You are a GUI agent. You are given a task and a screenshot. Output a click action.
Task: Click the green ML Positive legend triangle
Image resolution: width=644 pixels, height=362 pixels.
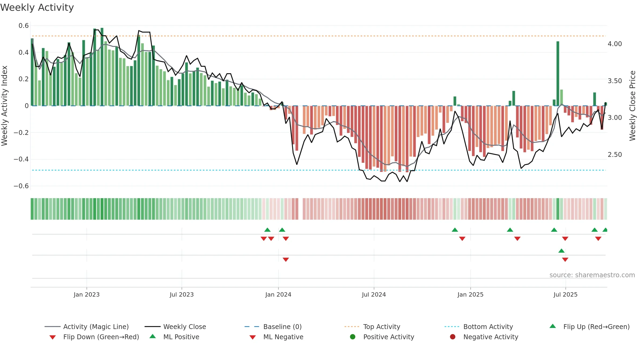tap(153, 336)
